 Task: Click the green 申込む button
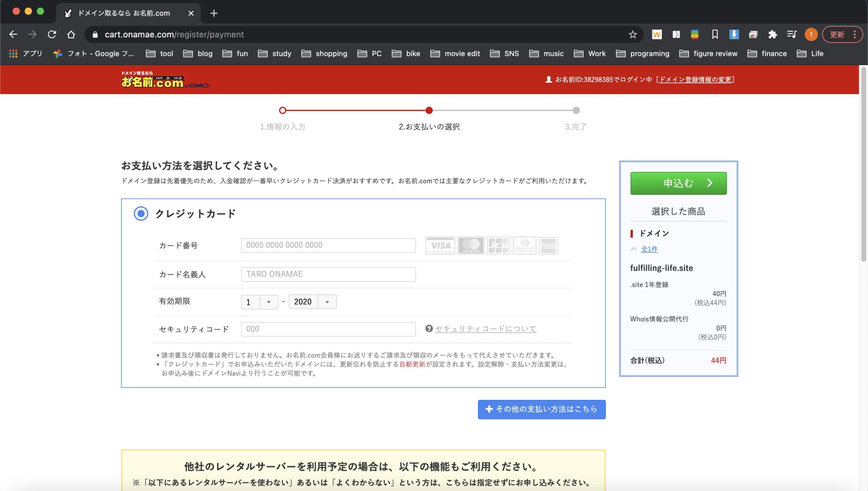tap(677, 183)
